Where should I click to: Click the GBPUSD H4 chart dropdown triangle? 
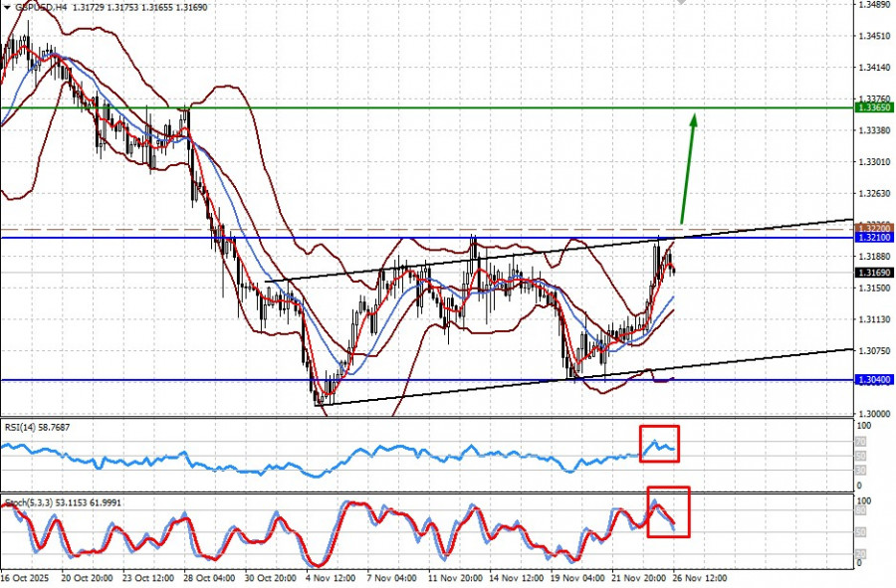[x=6, y=7]
